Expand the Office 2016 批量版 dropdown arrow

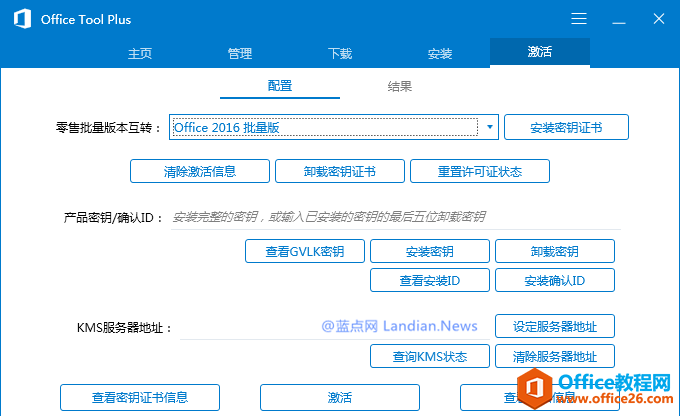click(490, 127)
